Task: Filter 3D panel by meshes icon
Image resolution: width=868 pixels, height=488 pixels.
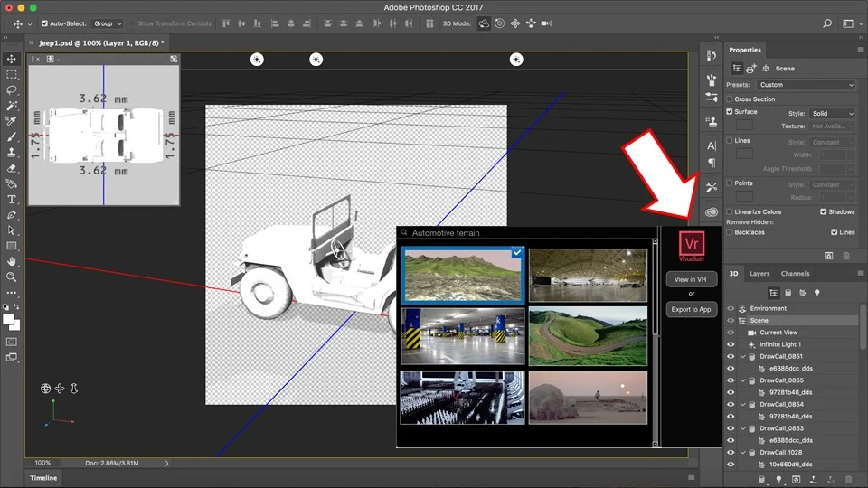Action: click(788, 293)
